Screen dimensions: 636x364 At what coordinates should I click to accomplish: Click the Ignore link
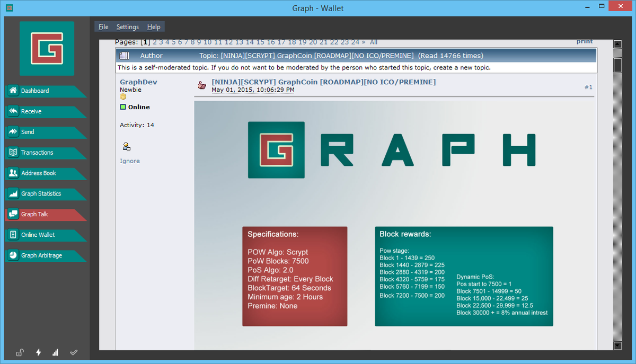point(130,161)
